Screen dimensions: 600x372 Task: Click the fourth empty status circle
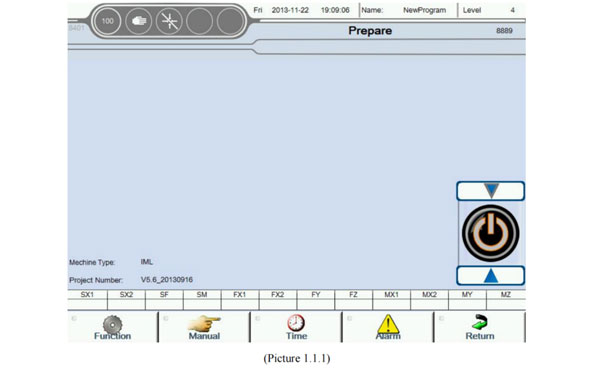199,21
